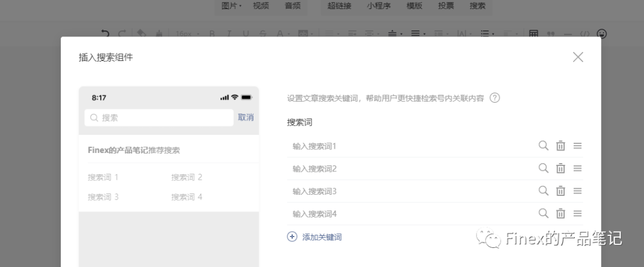The height and width of the screenshot is (267, 644).
Task: Click 音频 in the editor toolbar
Action: 293,6
